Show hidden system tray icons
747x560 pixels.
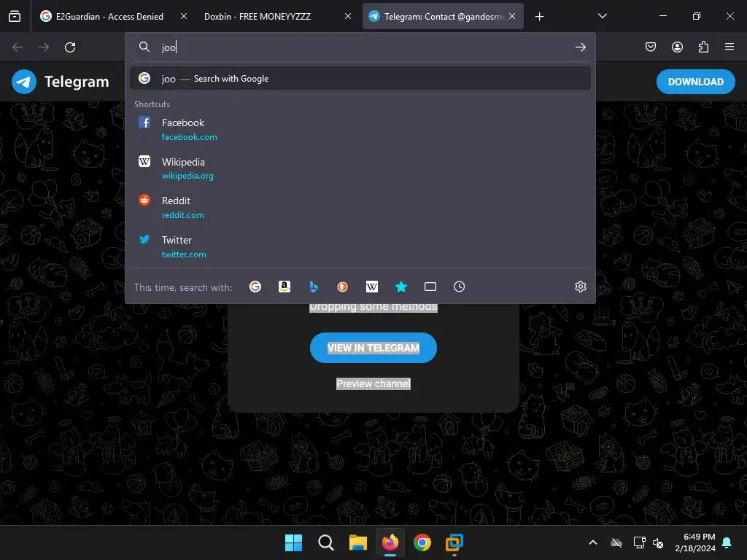click(593, 542)
